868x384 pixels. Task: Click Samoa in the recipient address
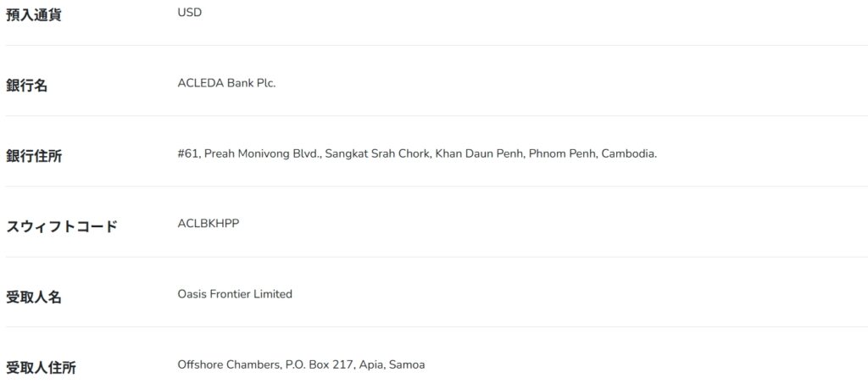[408, 365]
